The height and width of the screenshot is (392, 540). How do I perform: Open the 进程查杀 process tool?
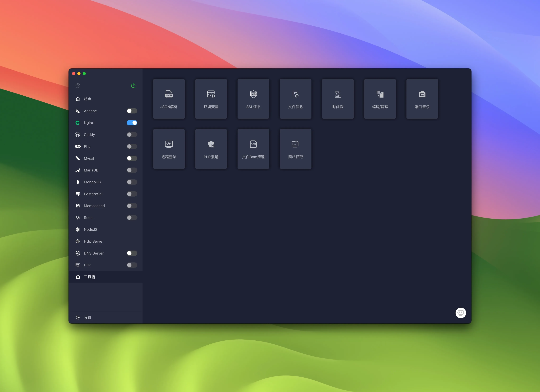pyautogui.click(x=169, y=149)
